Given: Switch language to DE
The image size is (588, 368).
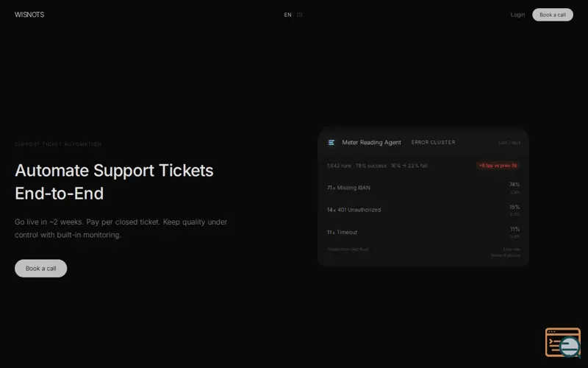Looking at the screenshot, I should click(x=300, y=15).
